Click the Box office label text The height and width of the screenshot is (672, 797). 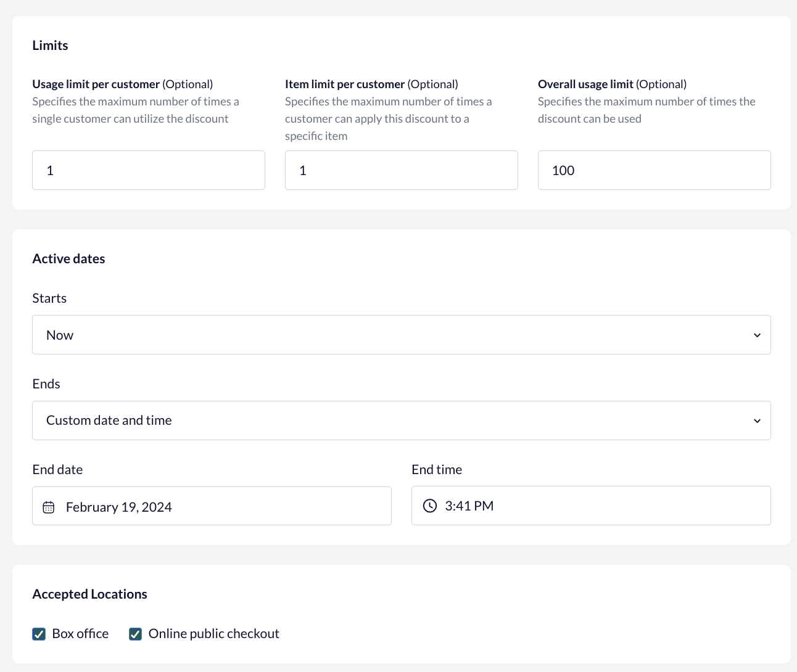coord(80,634)
